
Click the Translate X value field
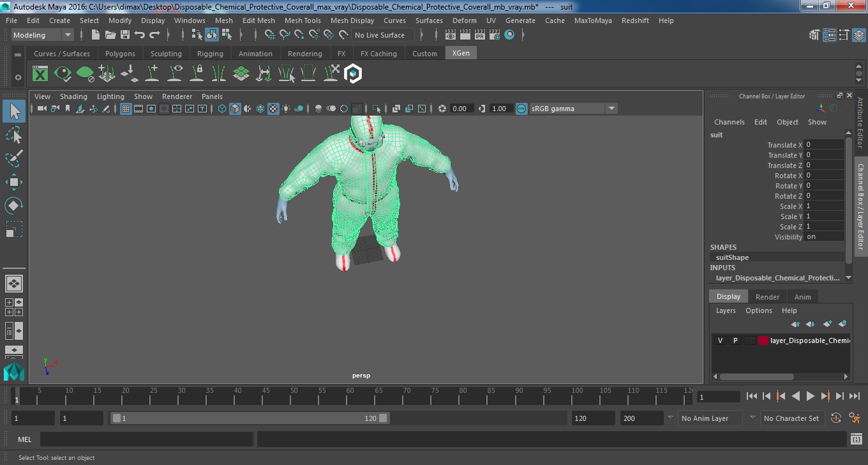pyautogui.click(x=823, y=144)
